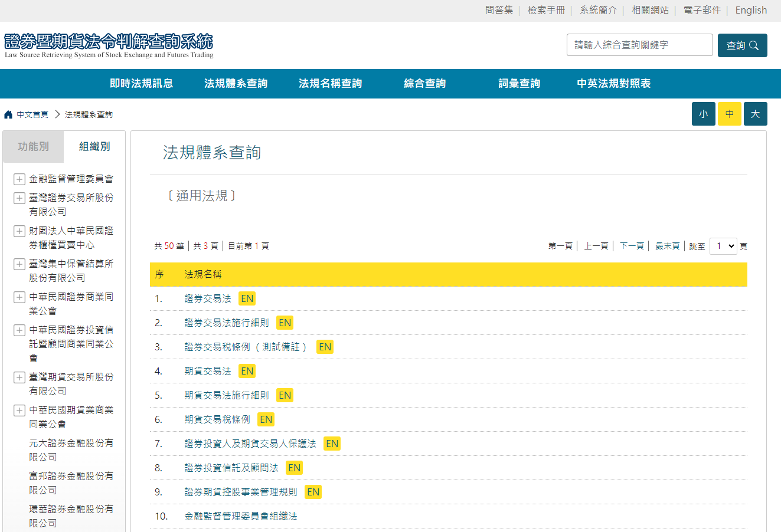Open 法規名稱查詢 menu item

(x=331, y=84)
